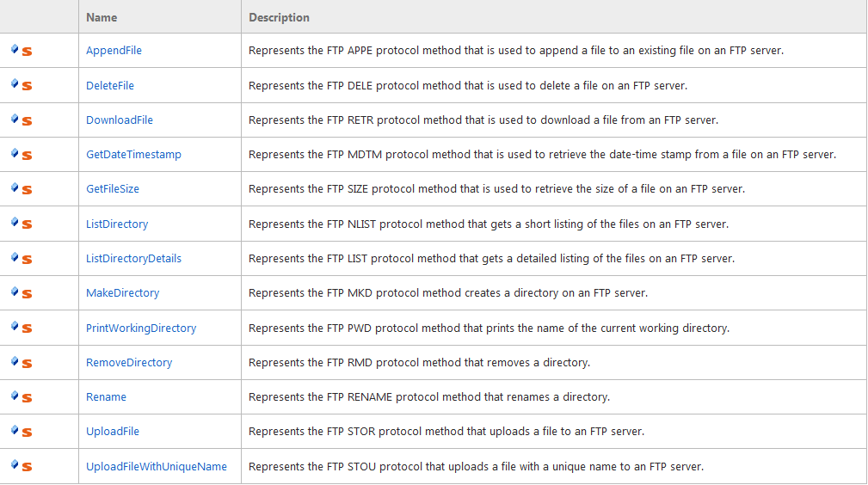Image resolution: width=868 pixels, height=485 pixels.
Task: Open the AppendFile field link
Action: pos(114,51)
